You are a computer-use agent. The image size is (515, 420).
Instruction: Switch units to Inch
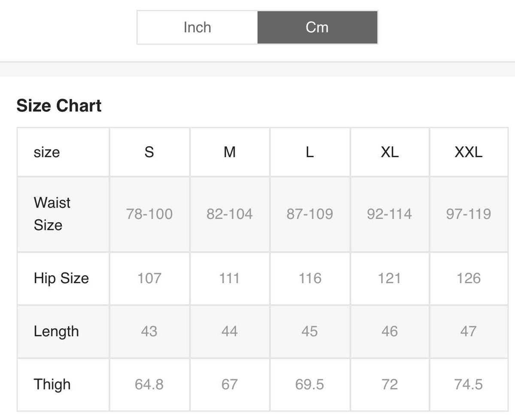(x=197, y=27)
